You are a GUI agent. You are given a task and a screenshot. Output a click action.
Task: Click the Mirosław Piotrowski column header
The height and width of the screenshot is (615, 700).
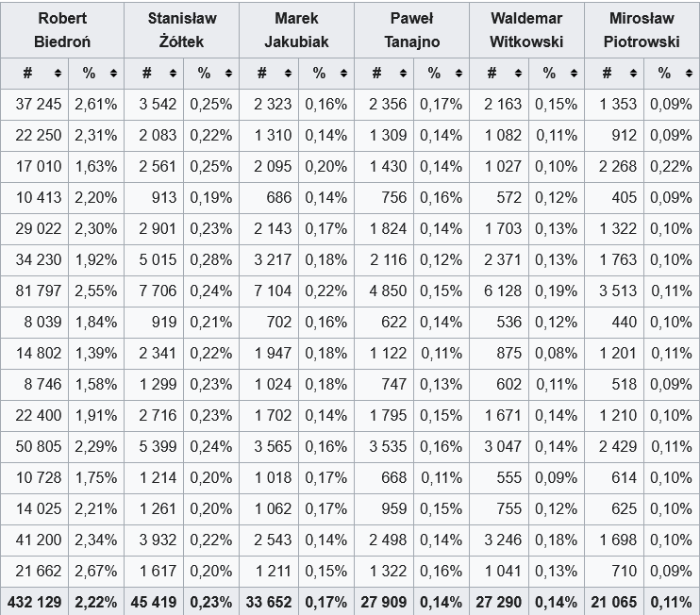tap(642, 30)
